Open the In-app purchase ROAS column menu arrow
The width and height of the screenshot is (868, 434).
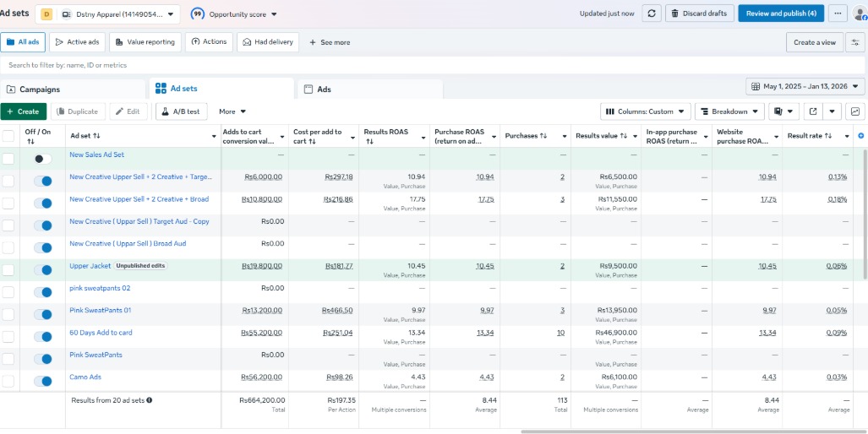[x=706, y=137]
